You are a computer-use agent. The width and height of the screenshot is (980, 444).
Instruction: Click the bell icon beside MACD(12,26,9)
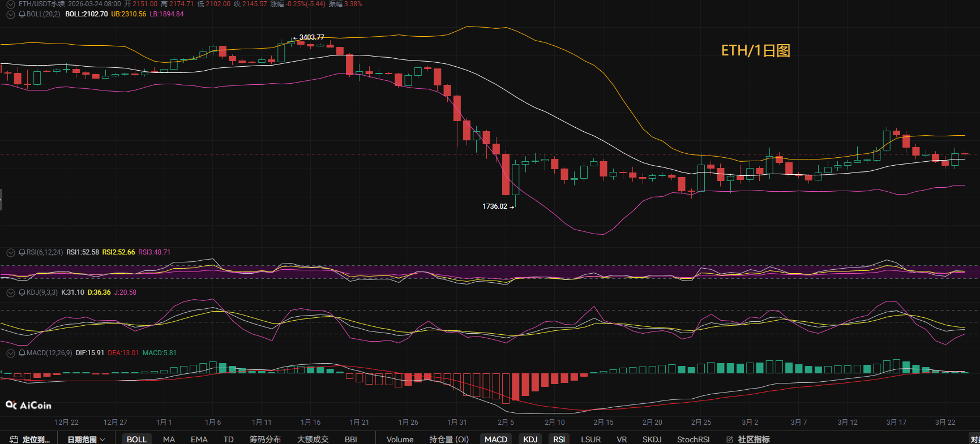(x=22, y=353)
